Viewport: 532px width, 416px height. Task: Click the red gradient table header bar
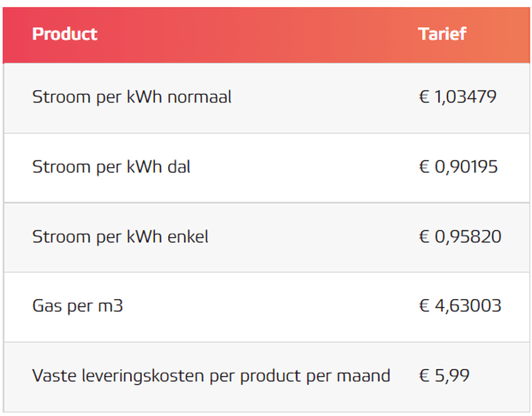click(x=266, y=35)
